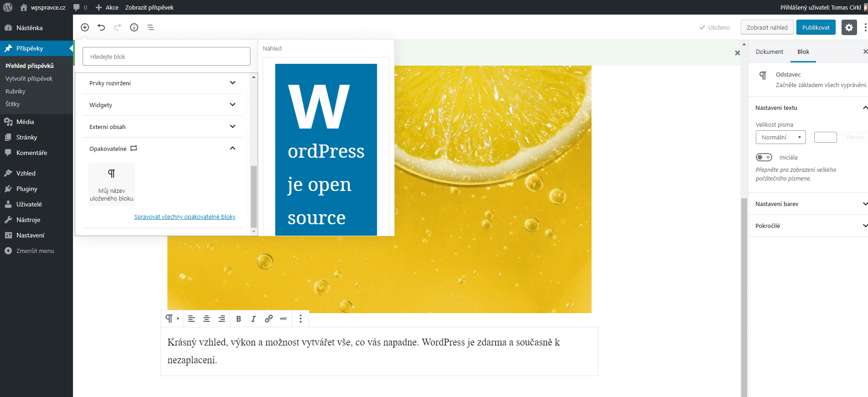Viewport: 868px width, 397px height.
Task: Click Zobrazit příspěvek in admin bar
Action: (149, 7)
